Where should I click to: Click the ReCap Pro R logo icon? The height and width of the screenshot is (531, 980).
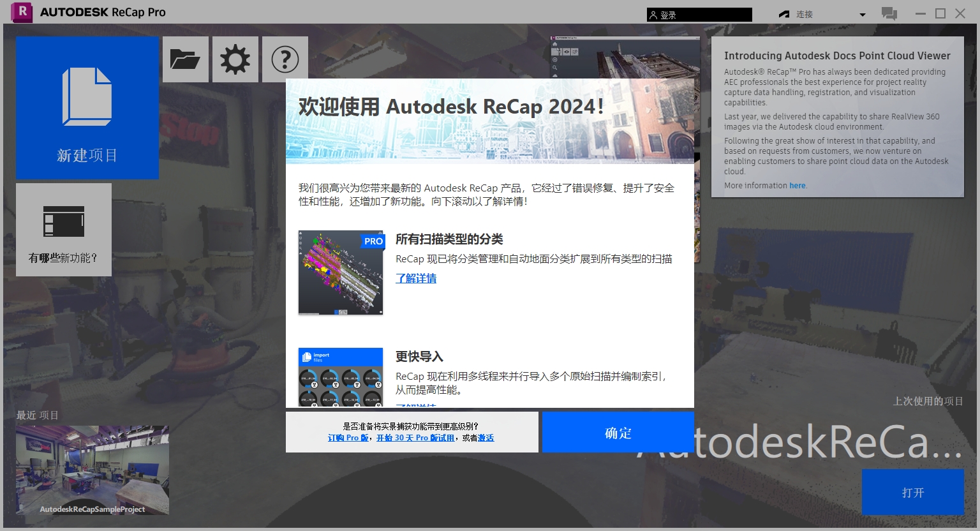point(22,12)
